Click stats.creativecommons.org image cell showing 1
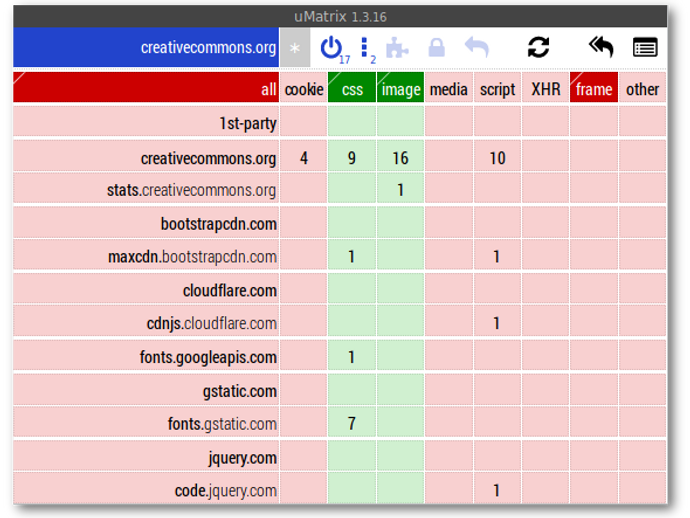Screen dimensions: 690x518 tap(400, 188)
